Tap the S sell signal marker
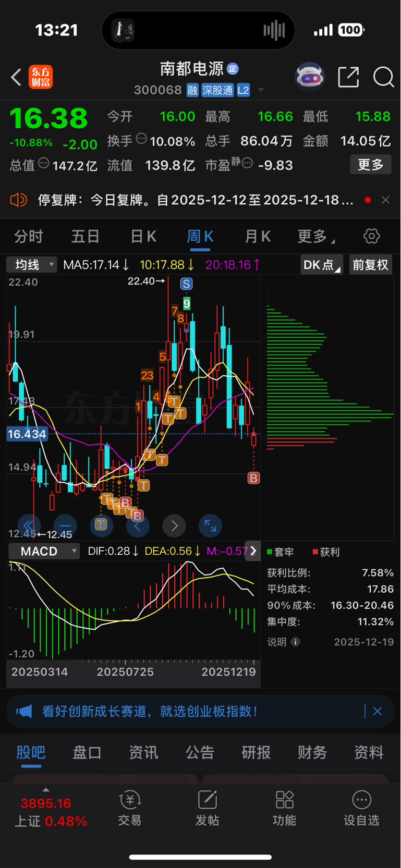Screen dimensions: 401x868 186,284
